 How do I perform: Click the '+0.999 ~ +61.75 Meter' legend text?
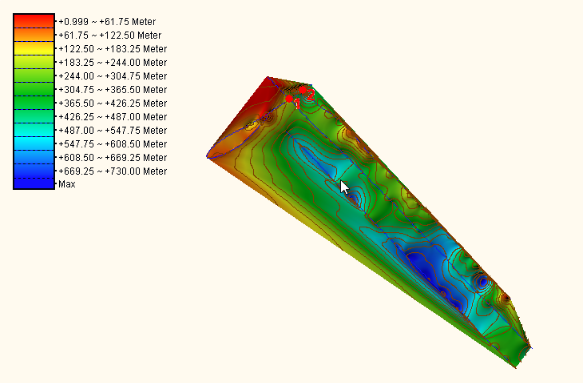pos(107,22)
